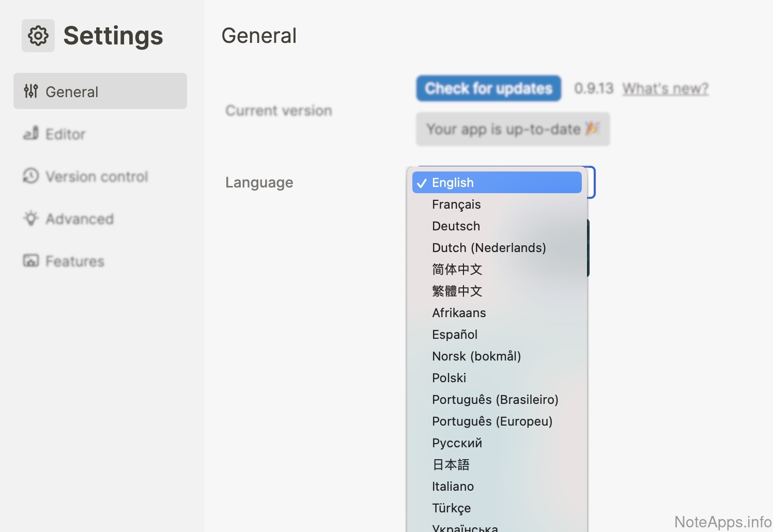Select English in the language list
Screen dimensions: 773x532
452,183
